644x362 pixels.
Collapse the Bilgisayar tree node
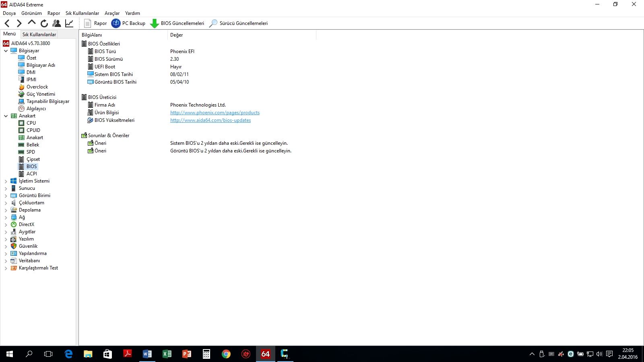(6, 51)
